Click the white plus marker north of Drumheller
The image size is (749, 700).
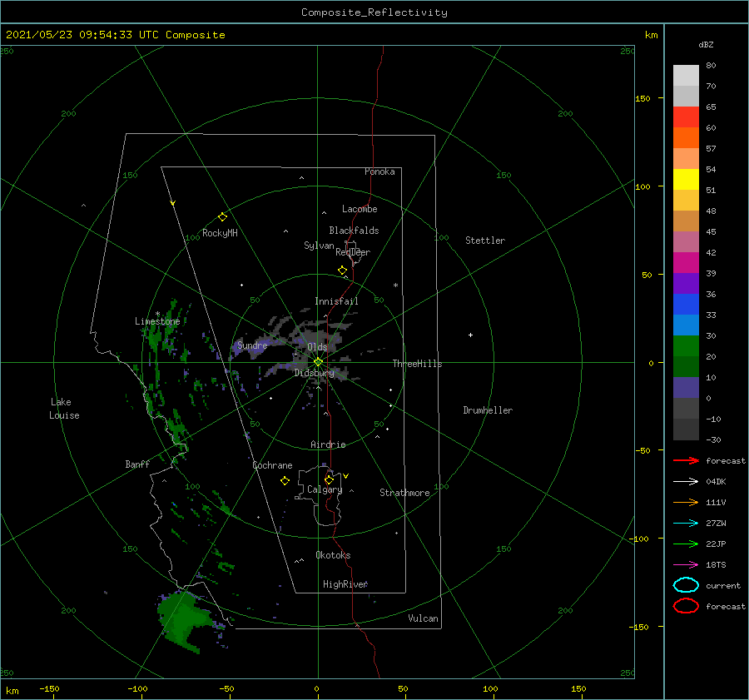pos(470,335)
